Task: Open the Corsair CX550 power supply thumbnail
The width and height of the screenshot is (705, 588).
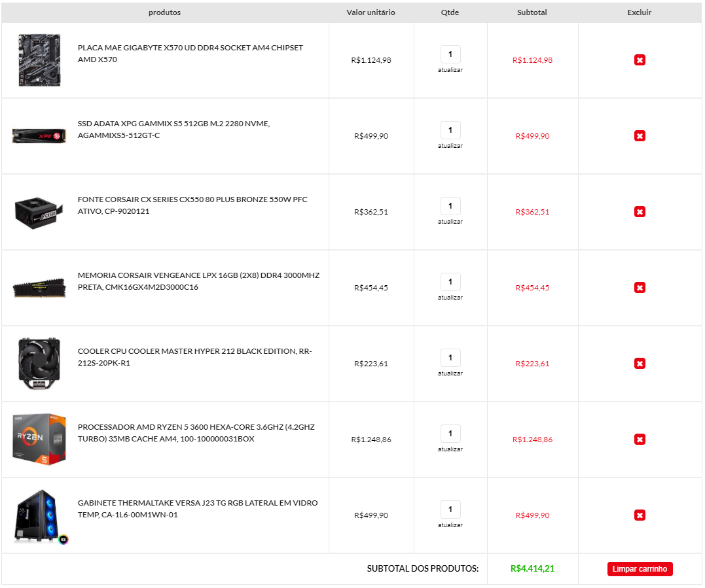Action: pyautogui.click(x=38, y=213)
